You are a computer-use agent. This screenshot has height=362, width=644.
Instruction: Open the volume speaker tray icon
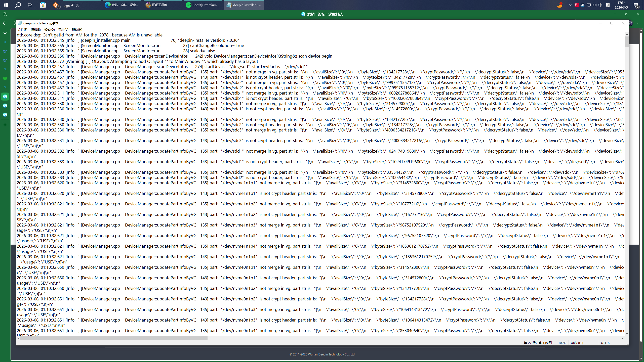click(x=594, y=5)
